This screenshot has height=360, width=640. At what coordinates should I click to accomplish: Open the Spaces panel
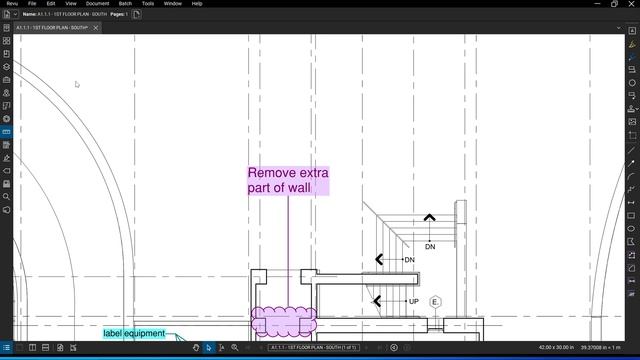tap(6, 106)
